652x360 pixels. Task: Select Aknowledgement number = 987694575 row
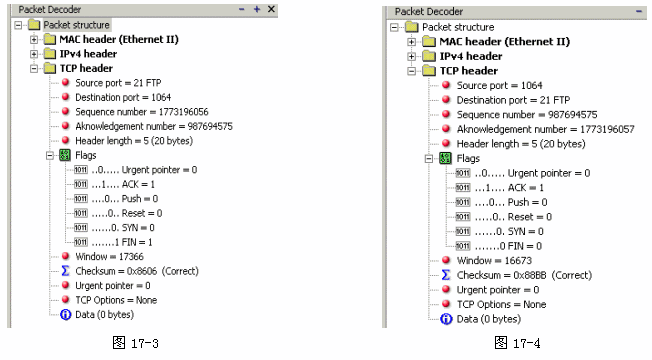click(x=154, y=126)
